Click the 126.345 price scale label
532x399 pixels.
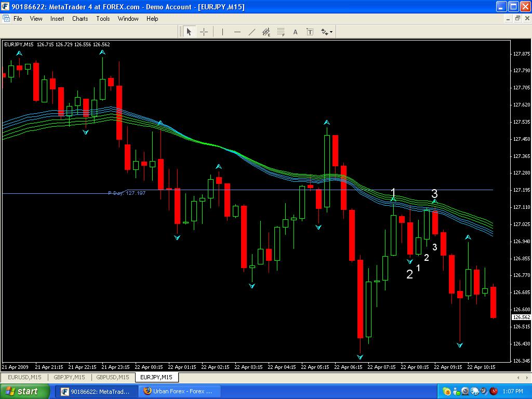click(522, 361)
